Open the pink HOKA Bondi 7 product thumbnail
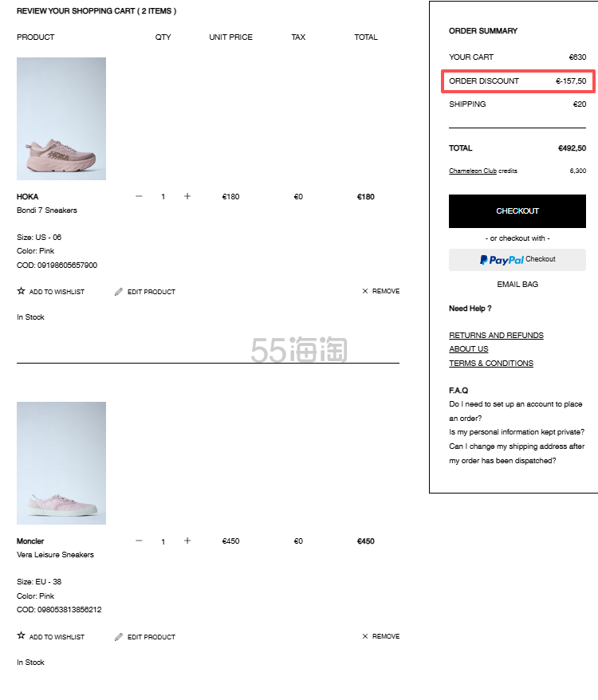Screen dimensions: 598x700 [61, 119]
